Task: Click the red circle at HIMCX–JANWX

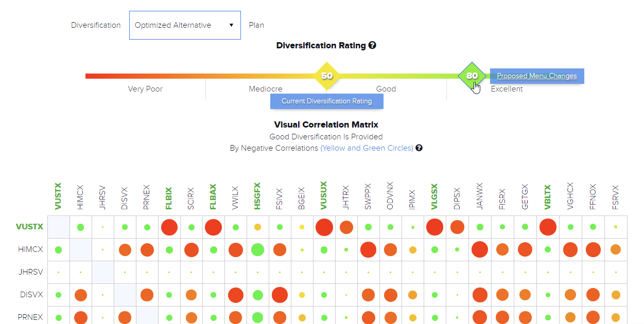Action: click(x=480, y=250)
